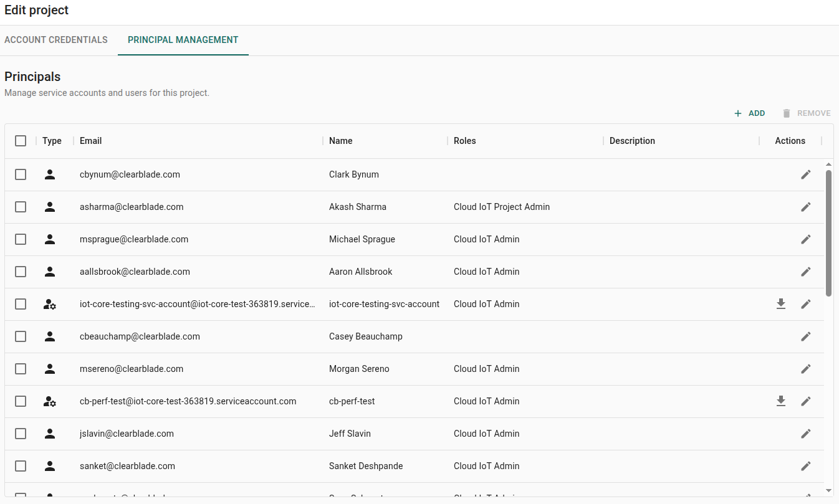
Task: Select the aallsbrook@clearblade.com row checkbox
Action: 21,272
